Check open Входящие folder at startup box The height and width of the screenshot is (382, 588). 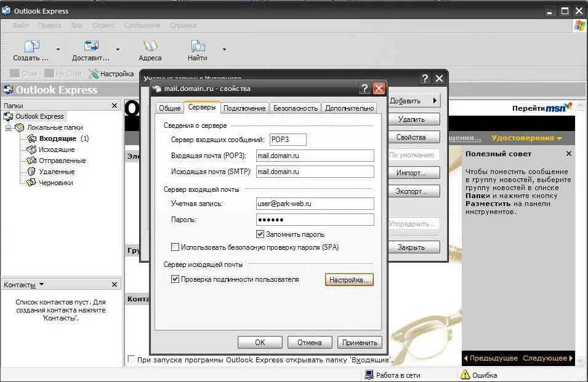pos(131,359)
